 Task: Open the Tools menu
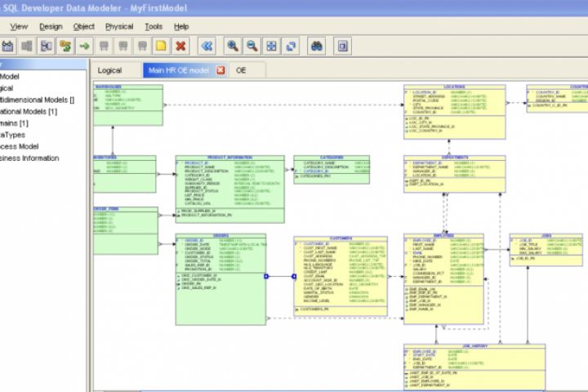click(x=154, y=27)
